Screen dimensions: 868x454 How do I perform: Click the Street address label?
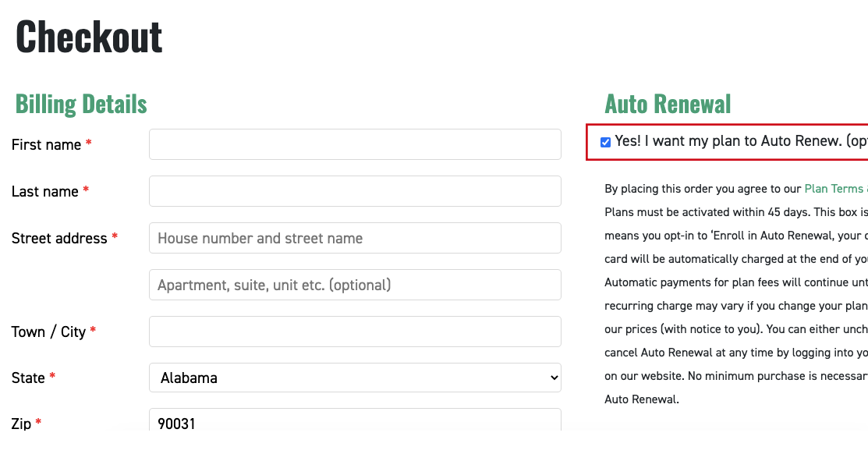click(x=59, y=239)
